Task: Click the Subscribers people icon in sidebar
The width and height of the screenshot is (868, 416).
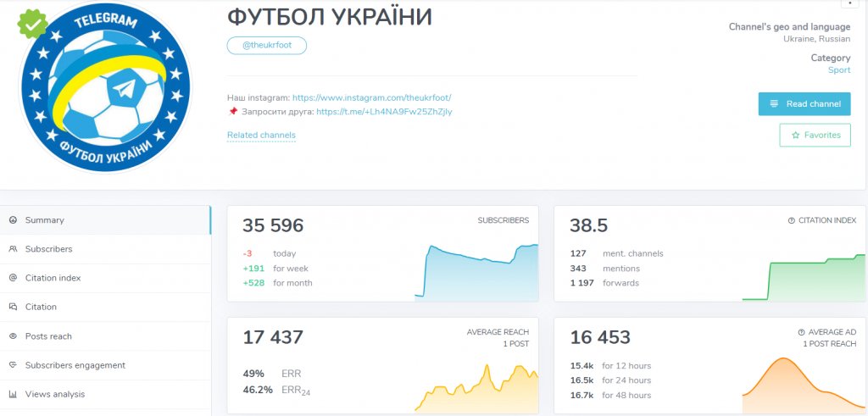Action: tap(13, 249)
